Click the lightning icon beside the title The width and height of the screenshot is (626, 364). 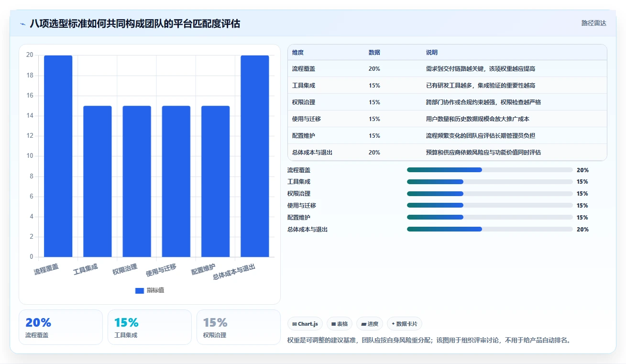(x=23, y=23)
